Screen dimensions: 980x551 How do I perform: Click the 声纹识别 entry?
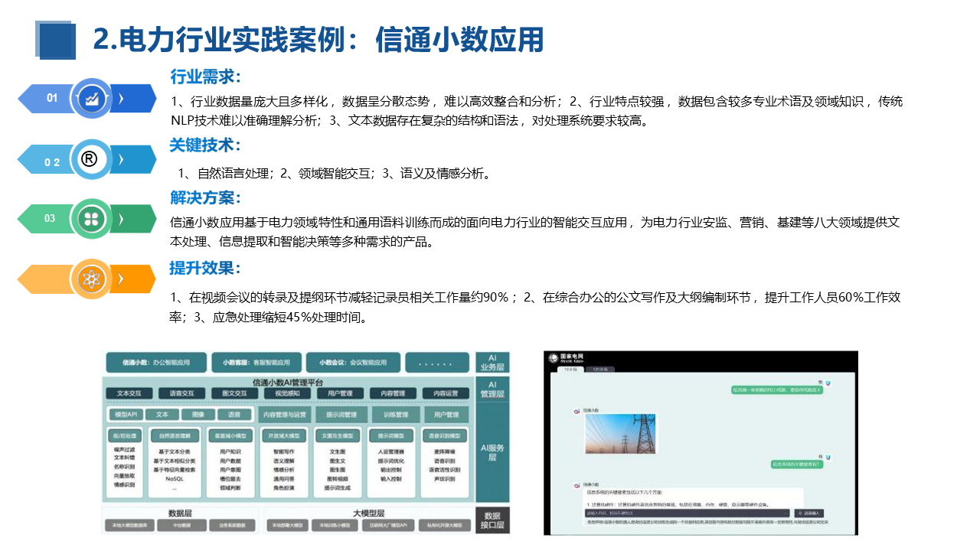pos(444,478)
